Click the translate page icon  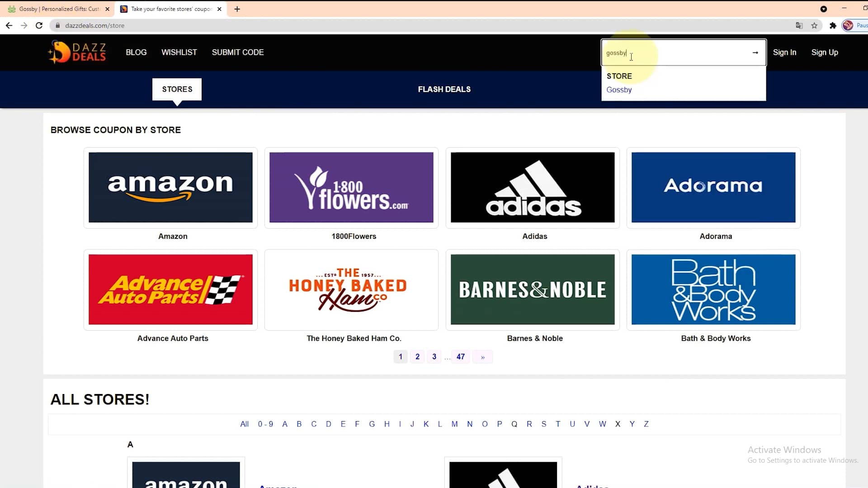click(799, 26)
